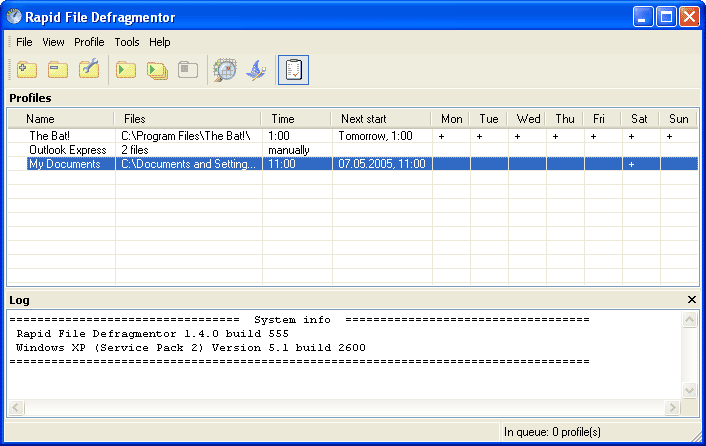The height and width of the screenshot is (446, 706).
Task: Open the Tools menu
Action: pyautogui.click(x=127, y=42)
